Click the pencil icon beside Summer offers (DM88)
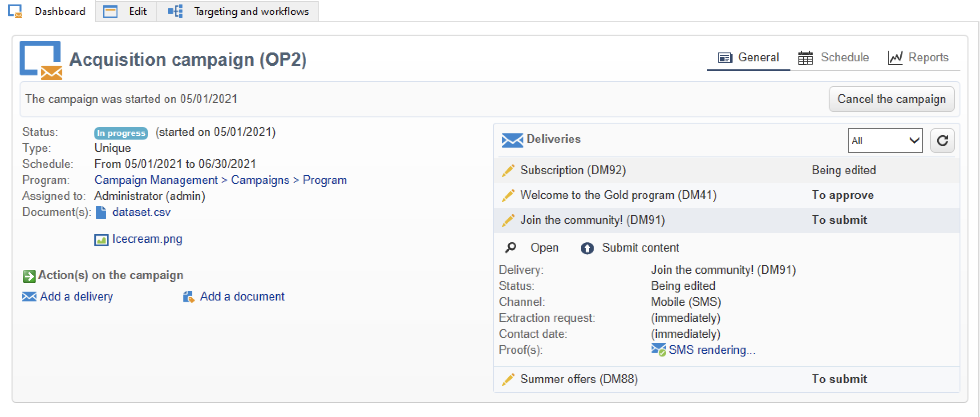This screenshot has width=980, height=417. pyautogui.click(x=508, y=379)
